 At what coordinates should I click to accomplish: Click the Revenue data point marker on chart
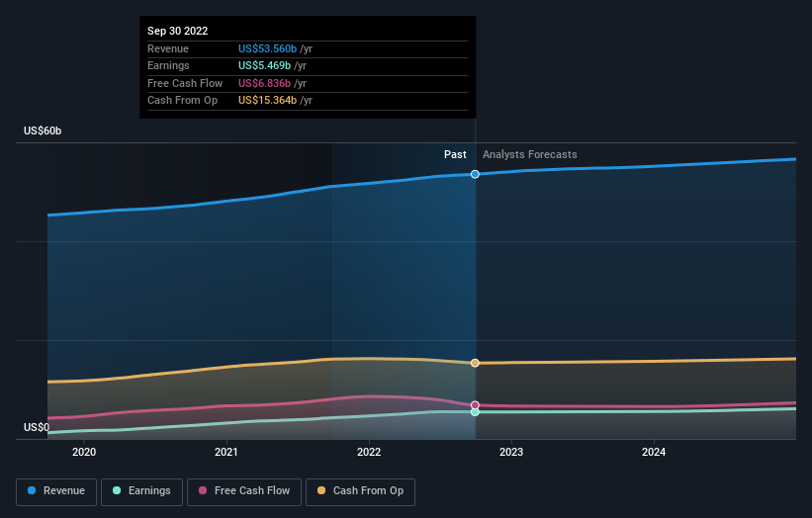coord(475,174)
